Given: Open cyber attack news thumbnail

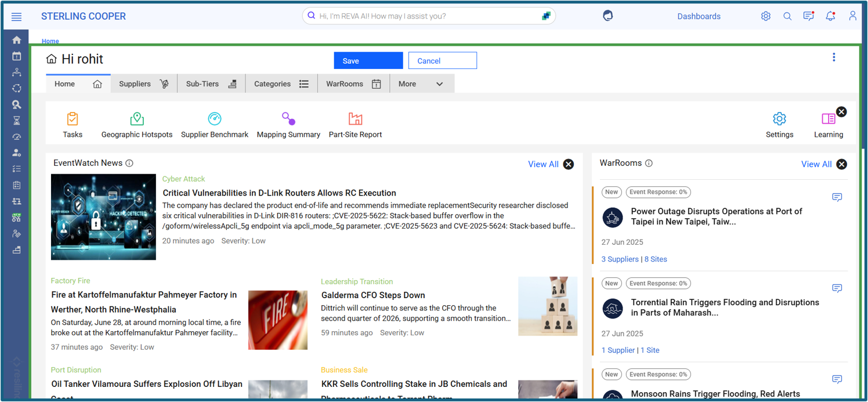Looking at the screenshot, I should click(103, 217).
